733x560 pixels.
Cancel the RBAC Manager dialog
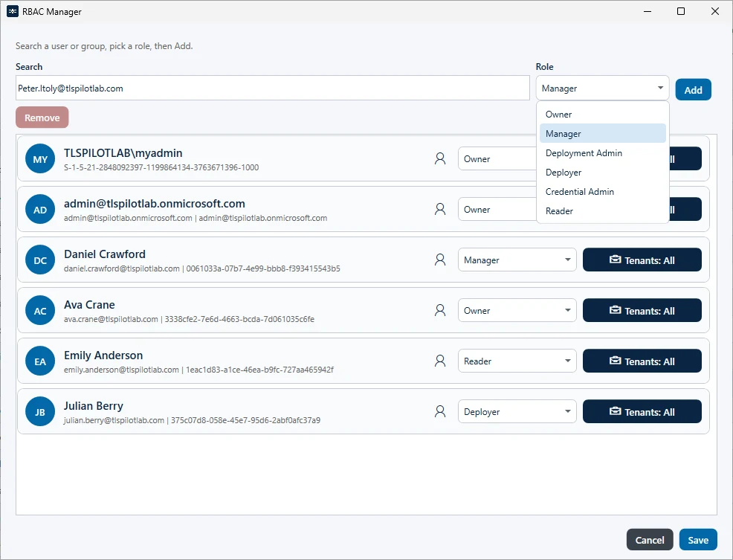pos(649,540)
